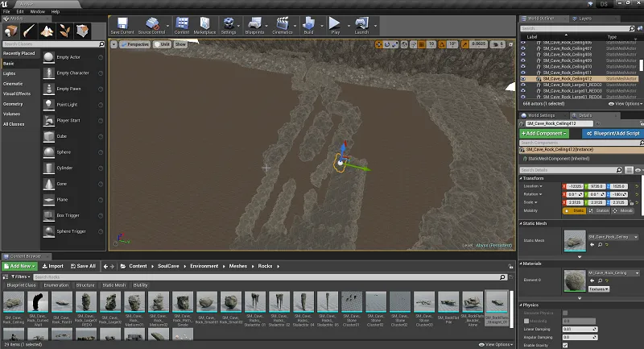644x349 pixels.
Task: Select the rotate gizmo tool in viewport
Action: point(387,44)
